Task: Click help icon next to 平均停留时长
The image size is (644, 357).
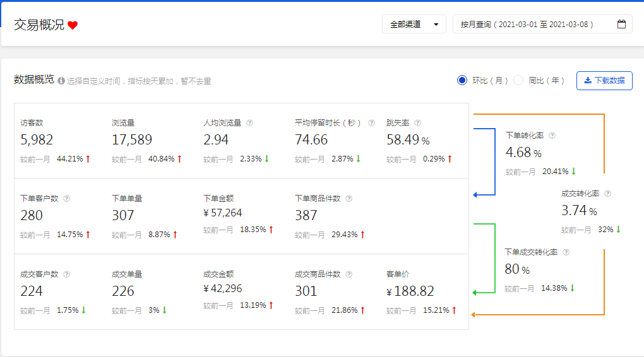Action: pyautogui.click(x=372, y=123)
